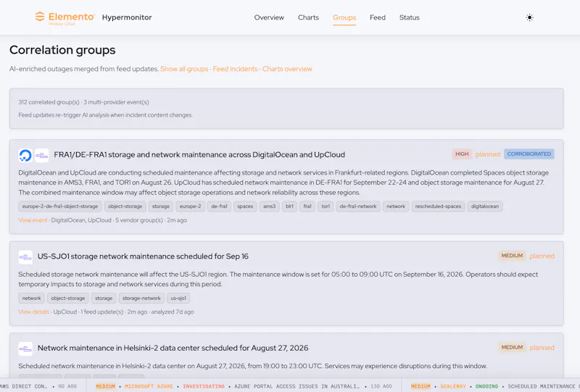
Task: Select the ams3 tag
Action: point(269,207)
